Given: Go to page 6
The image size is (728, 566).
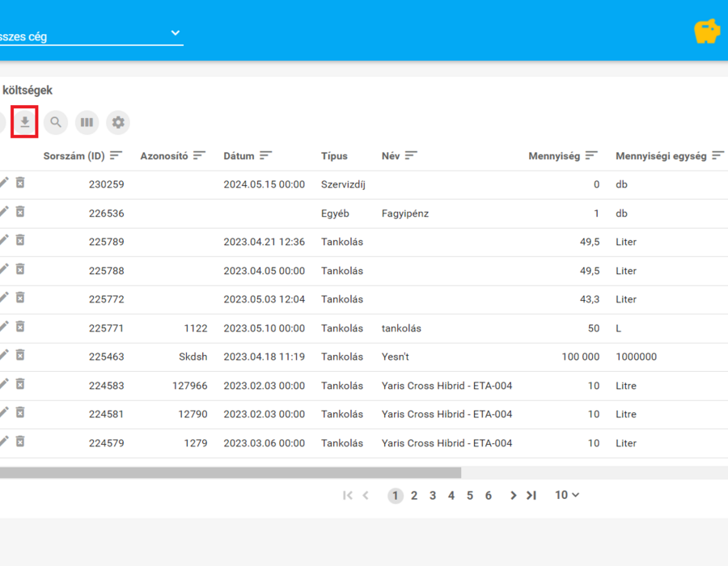Looking at the screenshot, I should 489,496.
